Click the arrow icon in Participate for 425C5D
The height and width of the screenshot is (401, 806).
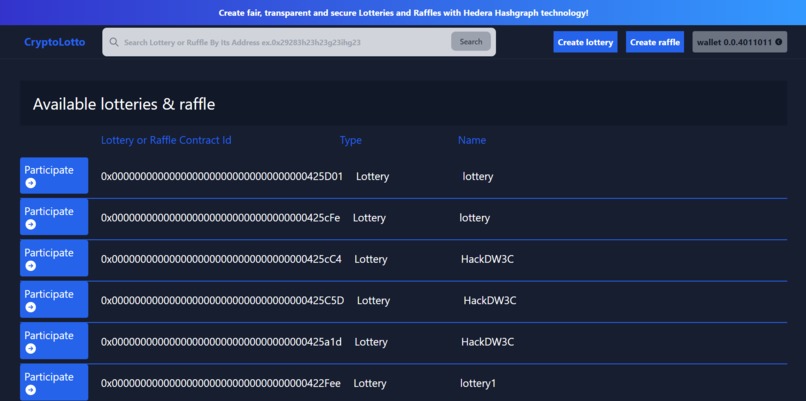pyautogui.click(x=31, y=307)
